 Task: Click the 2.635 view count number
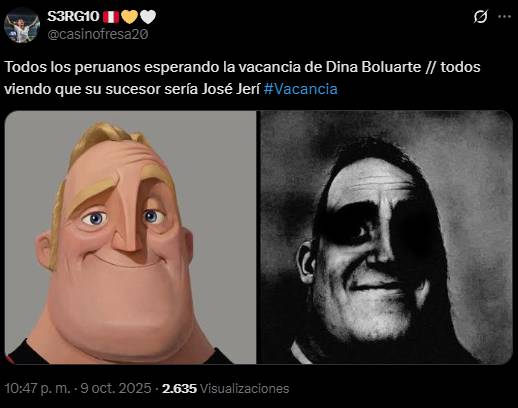tap(179, 389)
